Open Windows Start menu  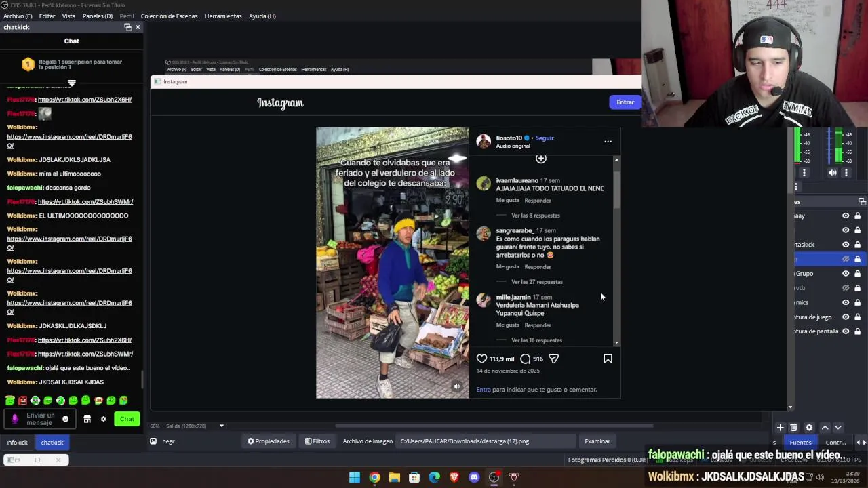[x=354, y=477]
